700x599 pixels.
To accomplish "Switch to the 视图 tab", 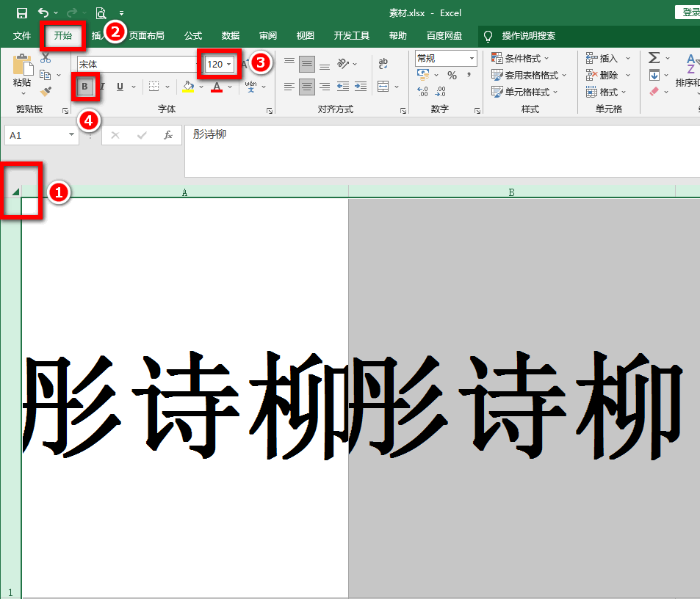I will pyautogui.click(x=306, y=36).
